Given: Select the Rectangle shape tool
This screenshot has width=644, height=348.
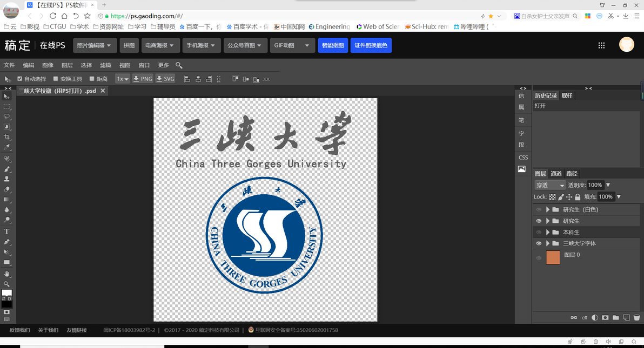Looking at the screenshot, I should click(6, 262).
